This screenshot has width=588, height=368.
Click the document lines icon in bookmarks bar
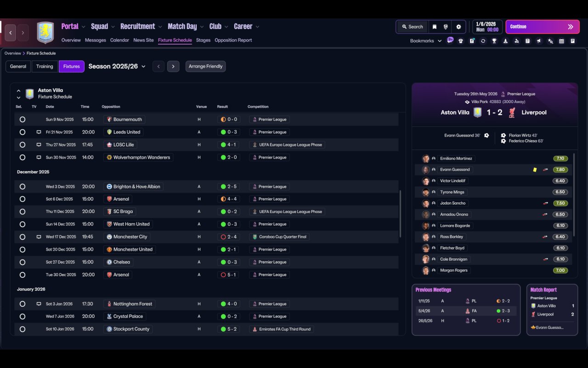point(528,41)
